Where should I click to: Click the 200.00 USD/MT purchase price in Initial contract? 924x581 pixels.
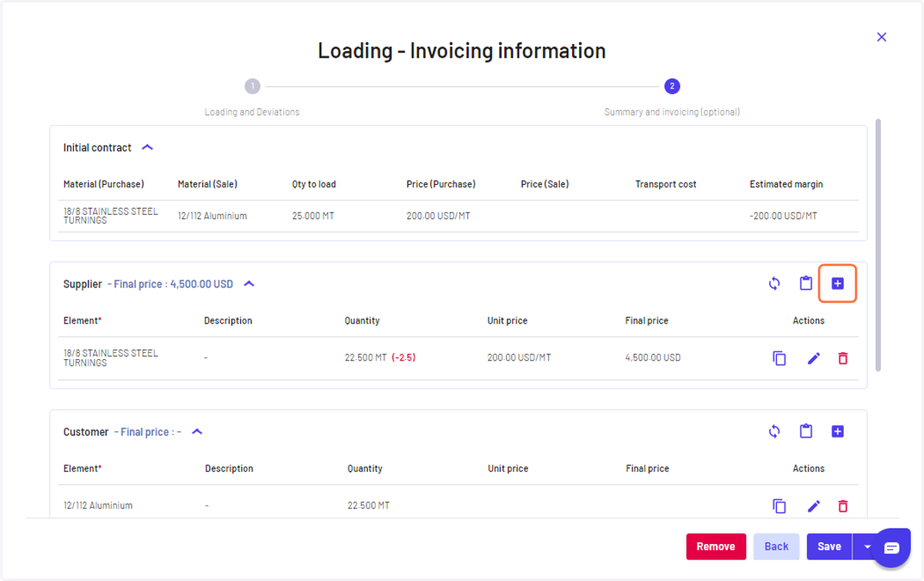438,216
